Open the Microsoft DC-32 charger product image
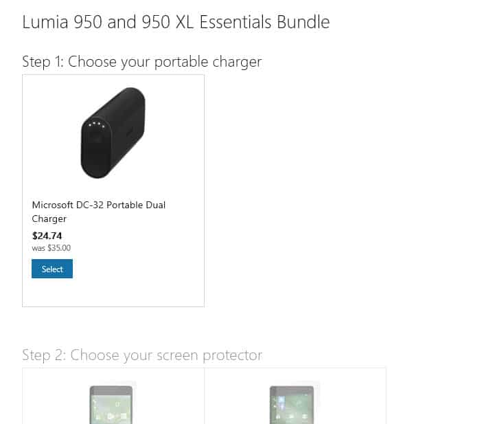This screenshot has height=424, width=504. (113, 133)
